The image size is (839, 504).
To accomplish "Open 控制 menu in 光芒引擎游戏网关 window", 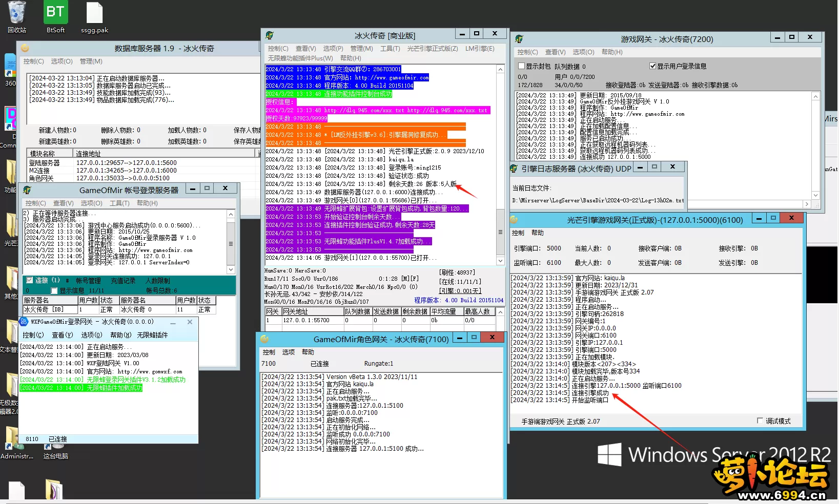I will [518, 233].
